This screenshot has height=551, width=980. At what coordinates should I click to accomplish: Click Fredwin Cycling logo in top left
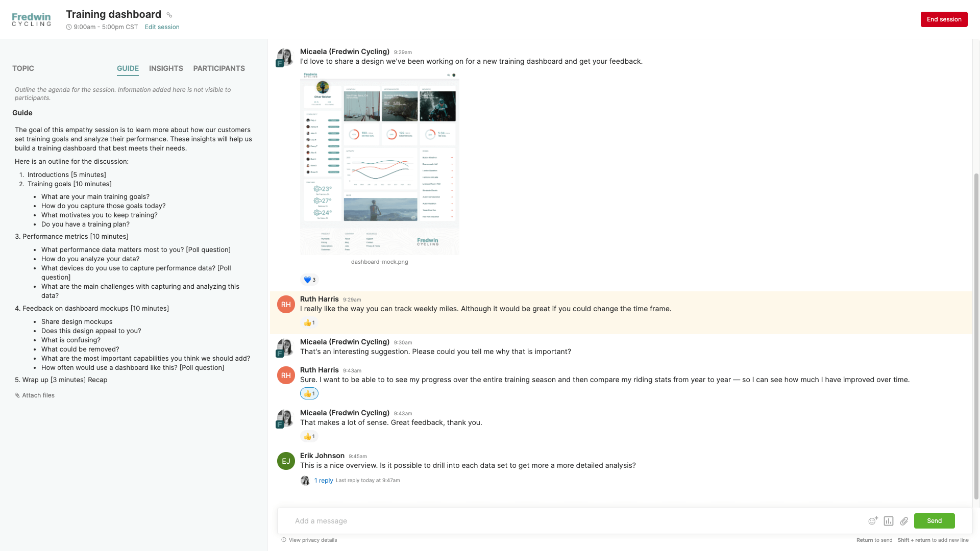click(31, 19)
